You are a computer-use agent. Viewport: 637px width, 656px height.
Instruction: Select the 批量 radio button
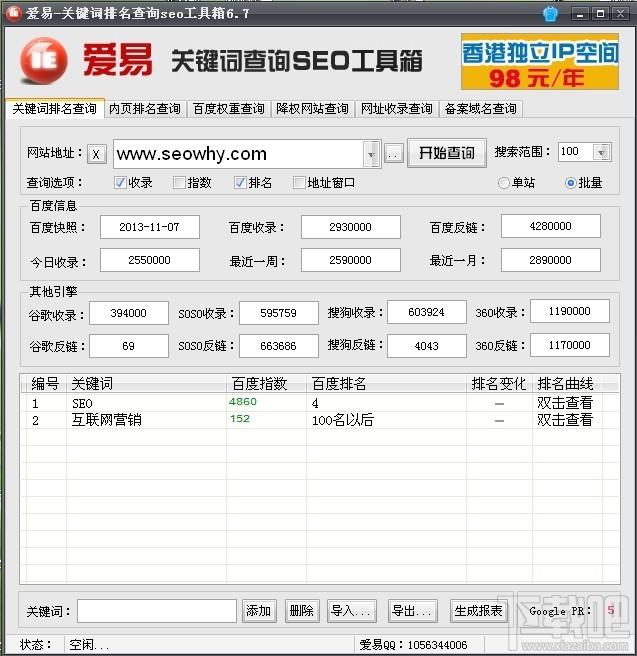point(570,183)
